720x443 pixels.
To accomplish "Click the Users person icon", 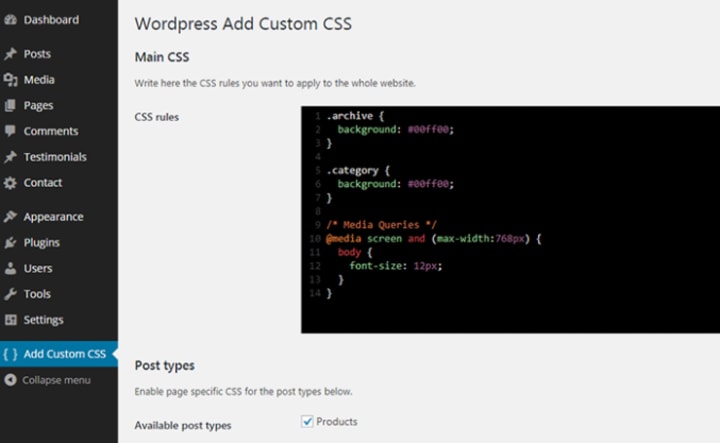I will [11, 268].
